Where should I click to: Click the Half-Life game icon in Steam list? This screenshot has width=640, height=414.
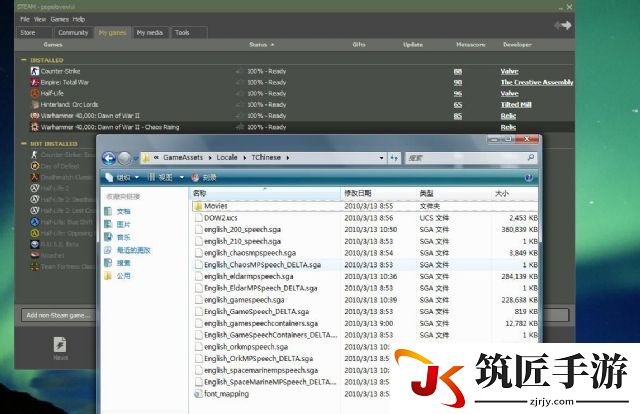click(x=35, y=93)
